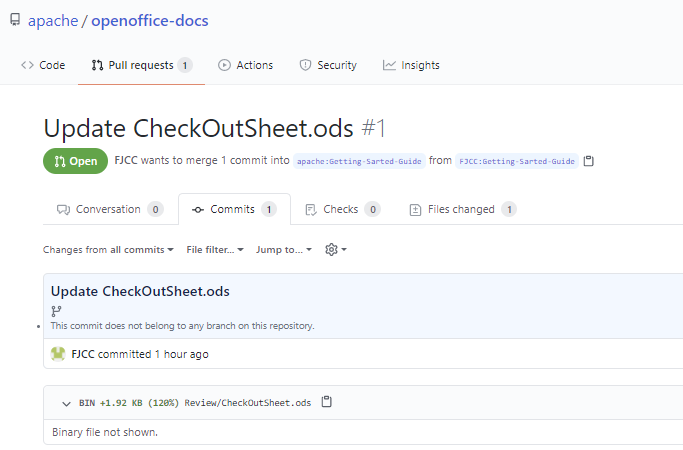Click the Pull requests count badge 1
Viewport: 683px width, 450px height.
(x=185, y=65)
